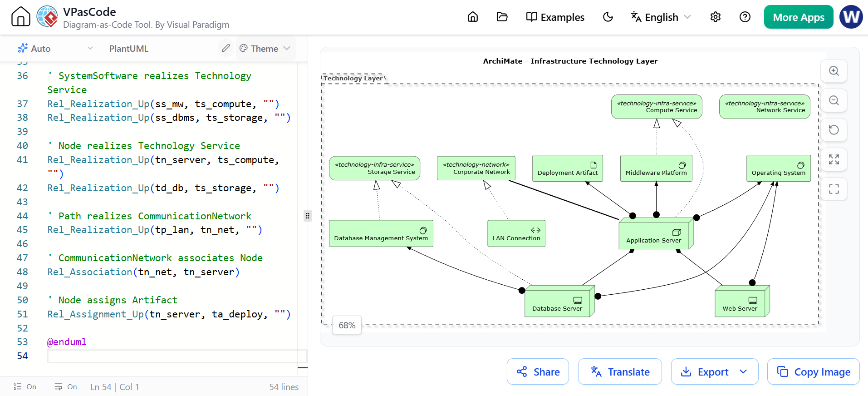
Task: Enter fullscreen diagram view
Action: tap(834, 189)
